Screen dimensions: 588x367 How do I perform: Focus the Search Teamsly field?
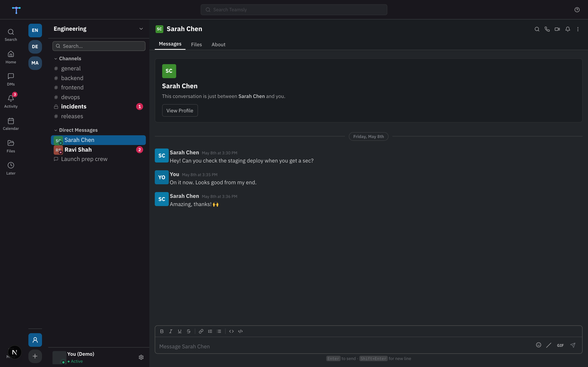click(294, 10)
